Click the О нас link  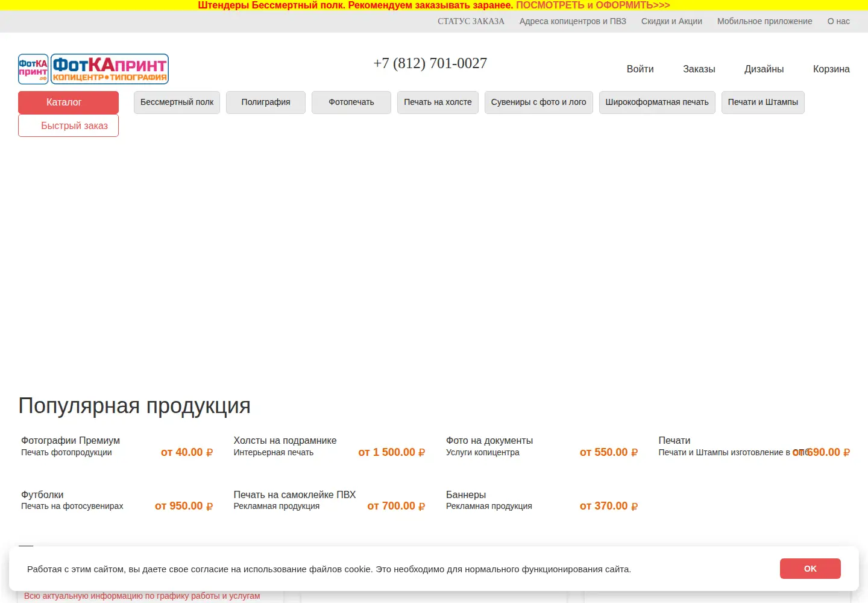(838, 21)
